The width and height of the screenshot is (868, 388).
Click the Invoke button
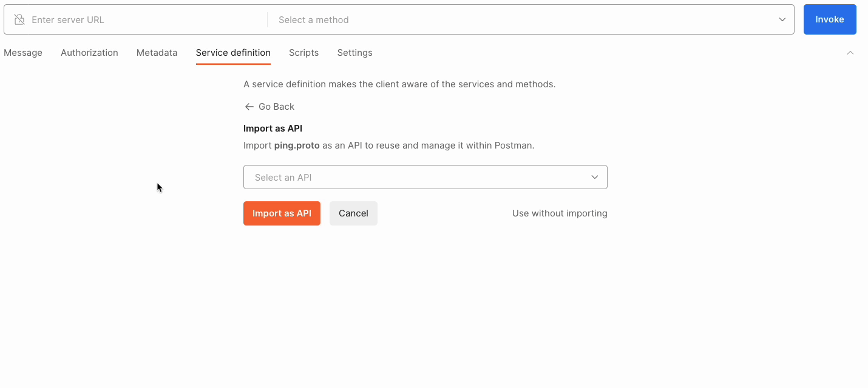829,19
